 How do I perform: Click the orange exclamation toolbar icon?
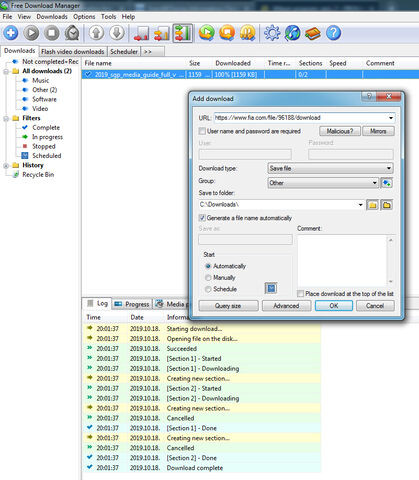pos(247,33)
